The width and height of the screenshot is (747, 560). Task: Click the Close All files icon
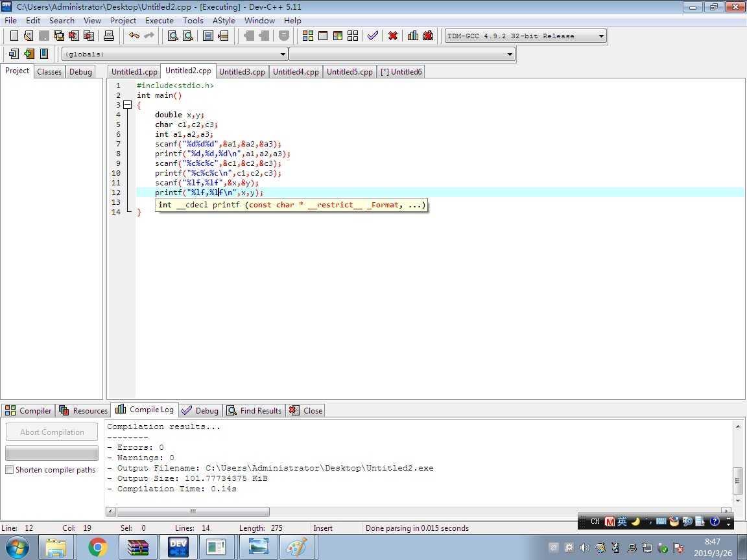(89, 36)
